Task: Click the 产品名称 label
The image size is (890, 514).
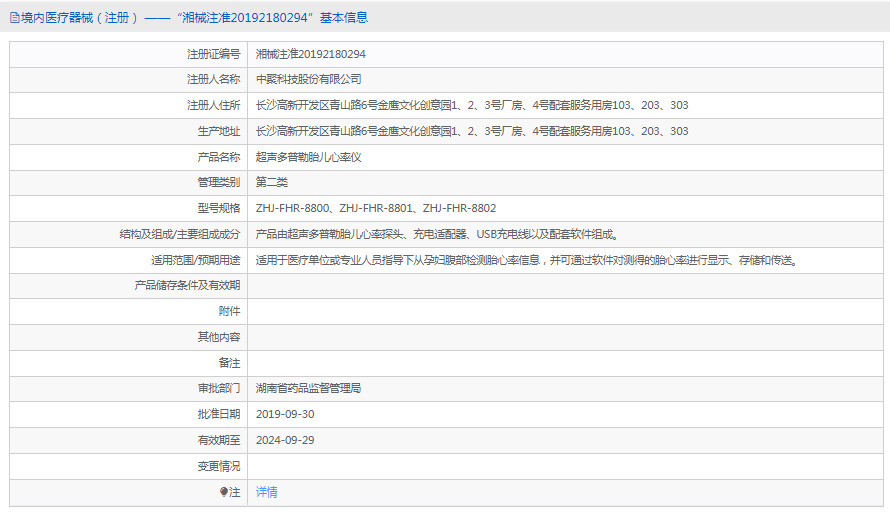Action: pyautogui.click(x=219, y=157)
